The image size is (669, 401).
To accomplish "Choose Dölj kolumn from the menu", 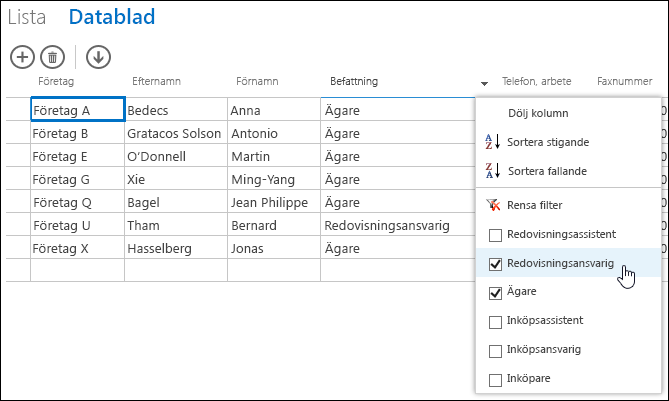I will point(538,113).
